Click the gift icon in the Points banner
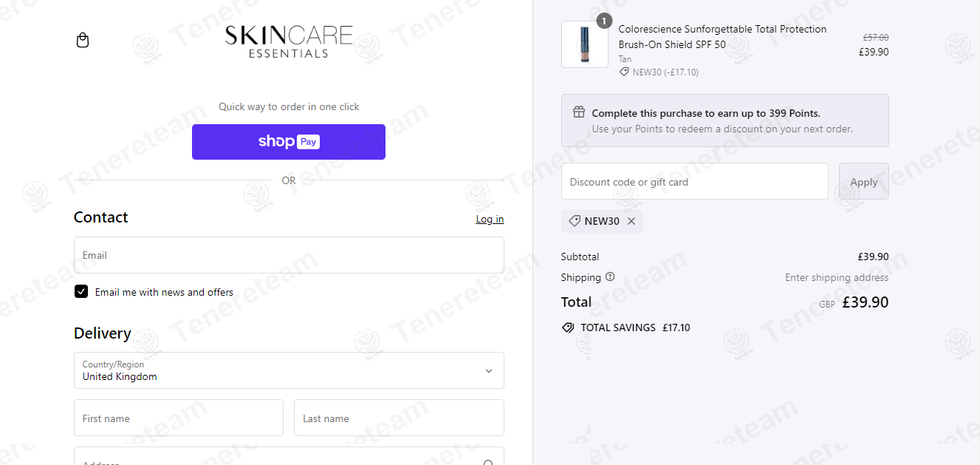Screen dimensions: 980x465 (579, 112)
